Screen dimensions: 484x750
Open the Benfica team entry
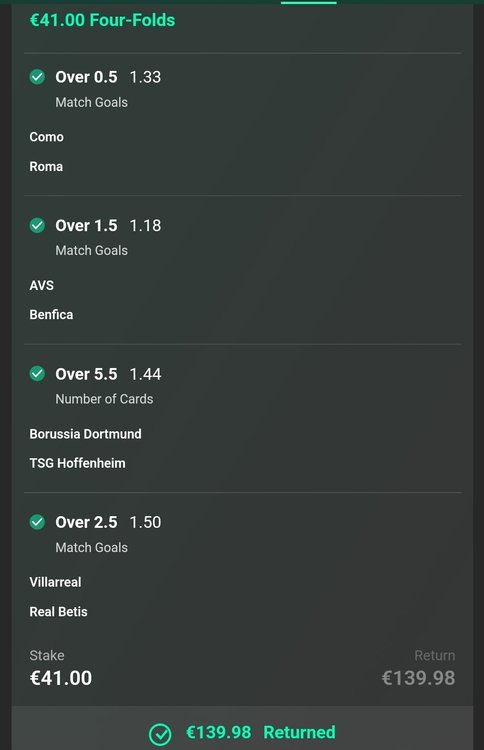51,315
